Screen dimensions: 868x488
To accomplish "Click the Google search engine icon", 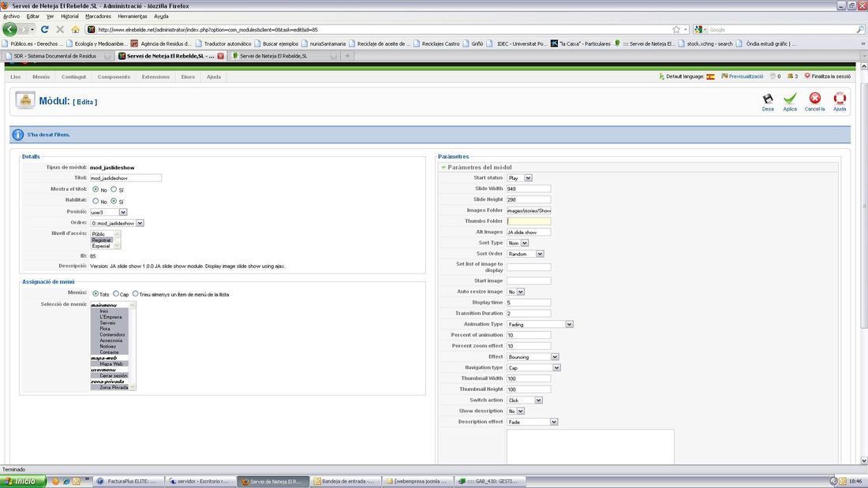I will pos(698,29).
